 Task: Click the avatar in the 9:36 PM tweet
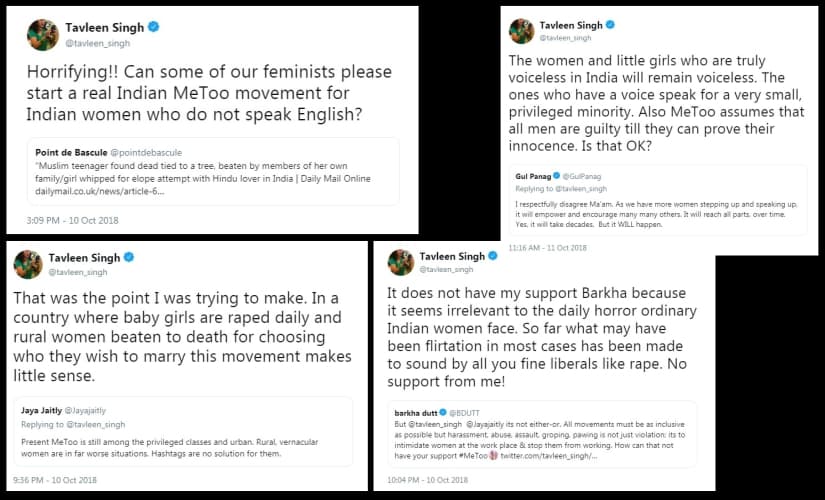click(x=27, y=264)
